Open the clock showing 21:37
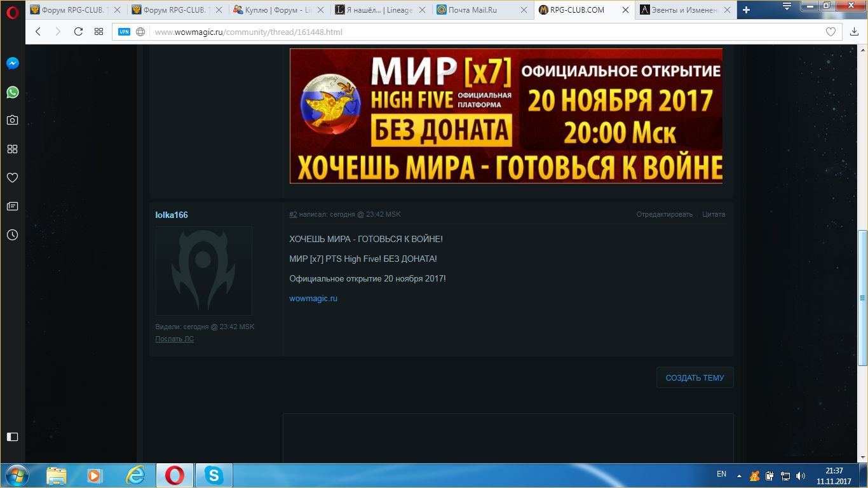Viewport: 868px width, 488px height. 834,476
